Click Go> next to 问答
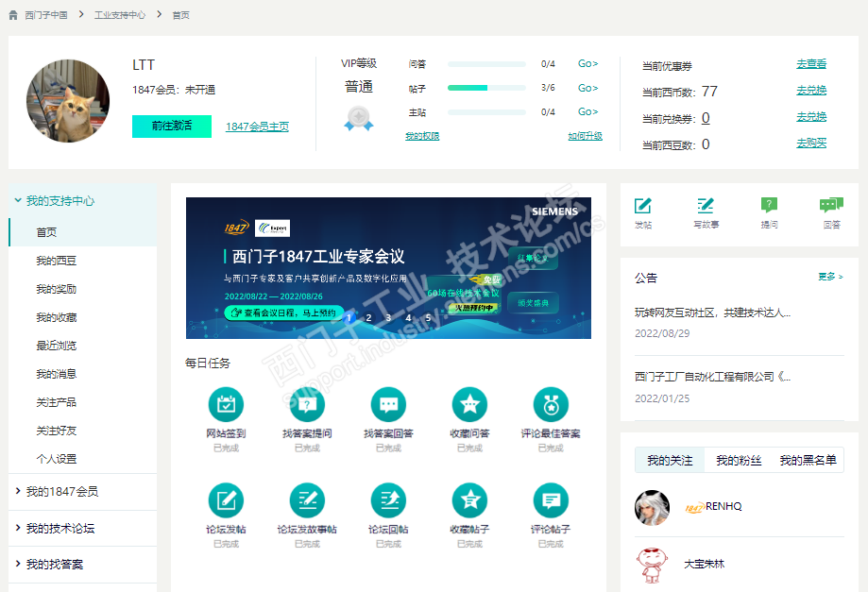Screen dimensions: 868x592 [587, 63]
